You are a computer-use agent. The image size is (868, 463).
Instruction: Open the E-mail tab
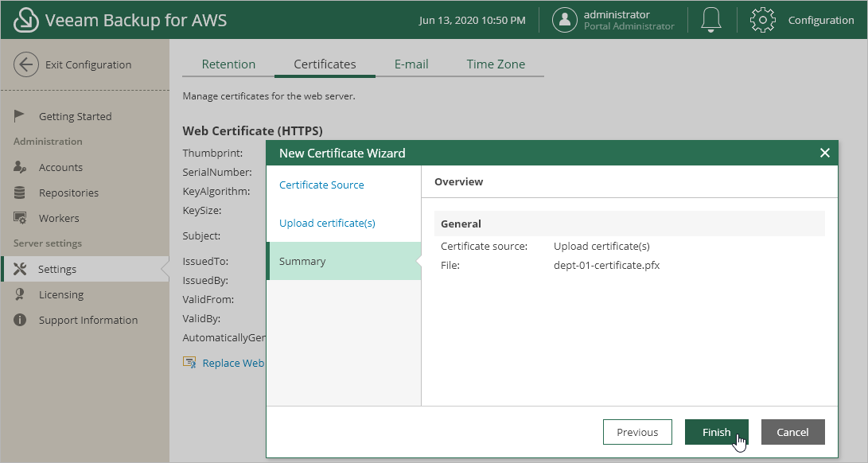[411, 64]
